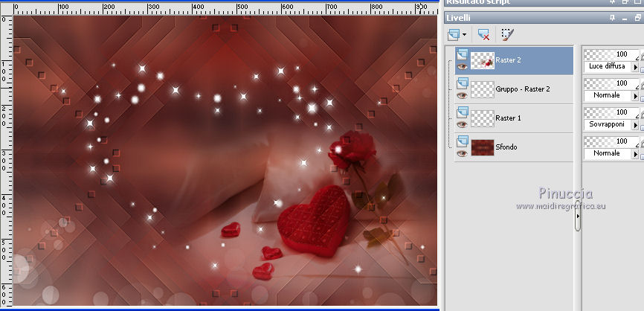The height and width of the screenshot is (311, 644).
Task: Click the Risultato script panel title
Action: [478, 2]
